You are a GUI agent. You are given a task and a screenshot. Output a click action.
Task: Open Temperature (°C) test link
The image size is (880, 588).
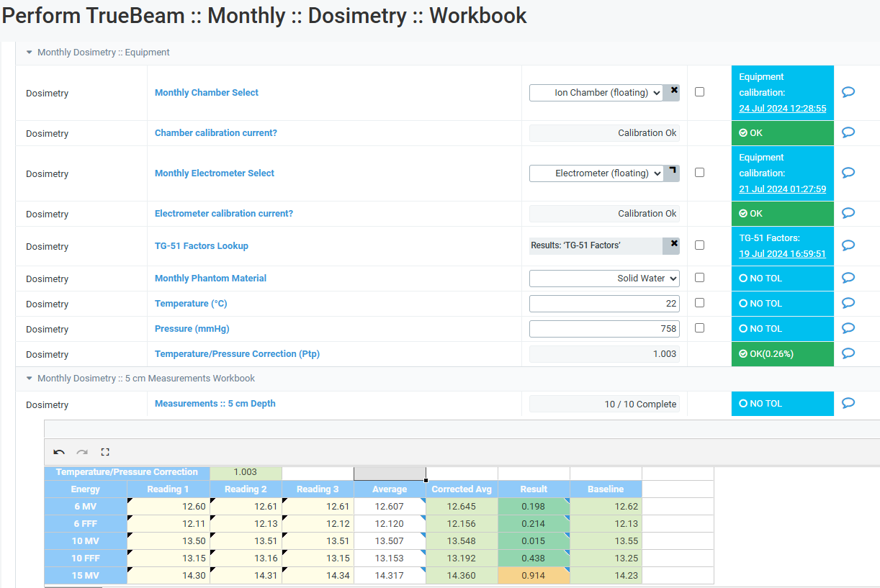(191, 303)
